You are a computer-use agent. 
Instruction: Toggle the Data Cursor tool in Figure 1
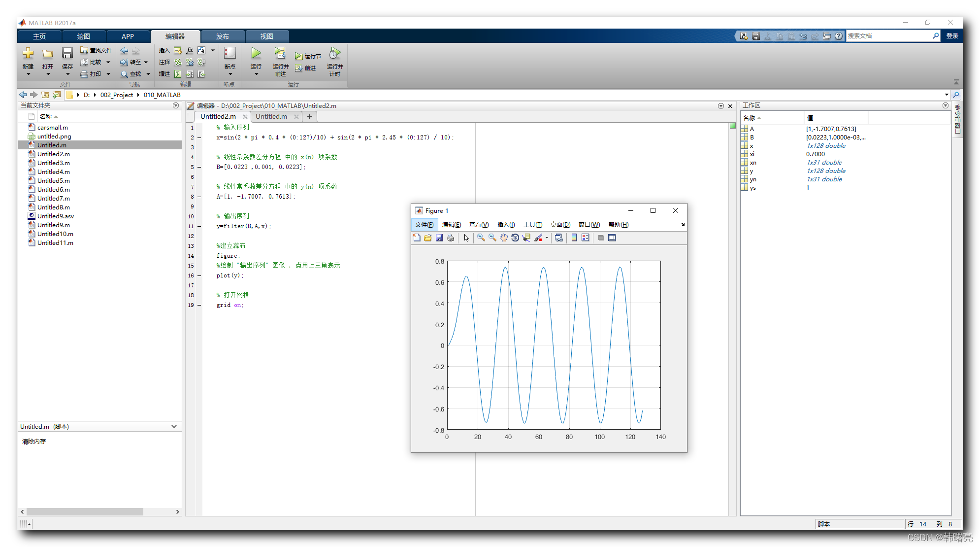[x=526, y=238]
